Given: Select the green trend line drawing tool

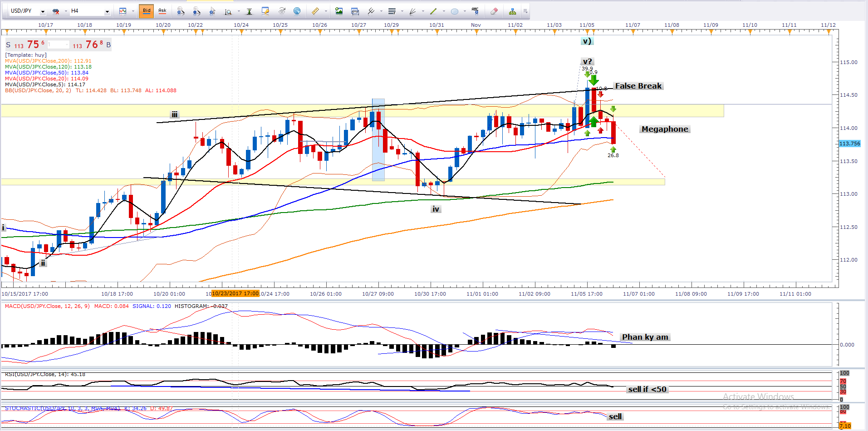Looking at the screenshot, I should click(433, 11).
